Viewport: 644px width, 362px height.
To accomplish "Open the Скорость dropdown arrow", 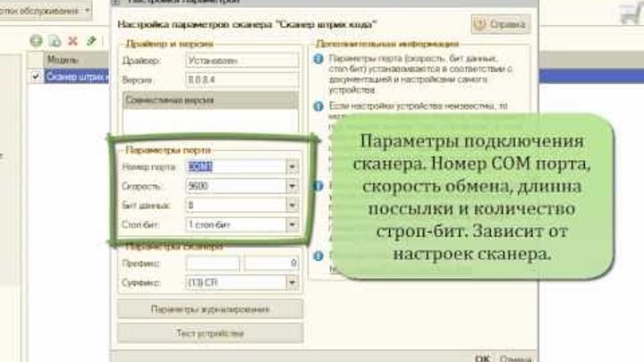I will (292, 186).
